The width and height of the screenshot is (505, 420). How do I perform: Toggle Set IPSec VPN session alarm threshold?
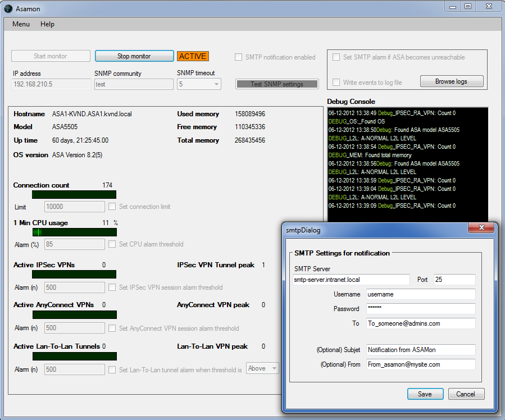pyautogui.click(x=112, y=287)
